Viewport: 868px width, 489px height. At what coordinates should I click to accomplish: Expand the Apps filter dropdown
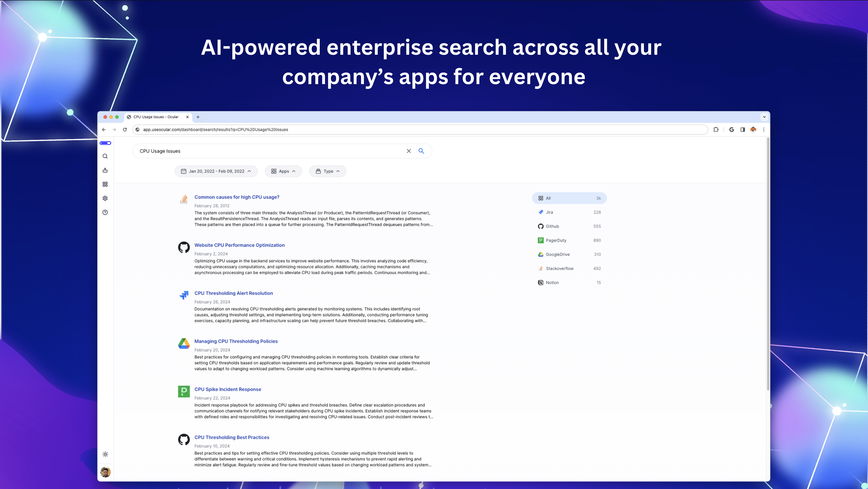(x=283, y=171)
